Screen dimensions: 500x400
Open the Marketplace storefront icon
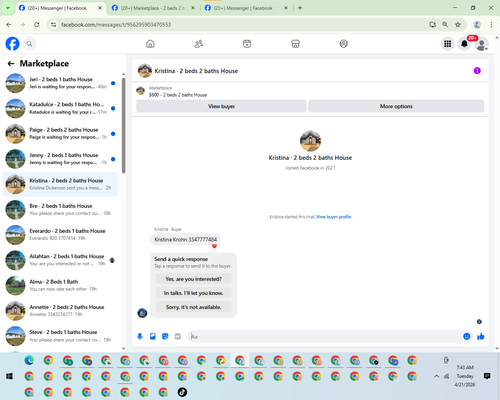(295, 44)
